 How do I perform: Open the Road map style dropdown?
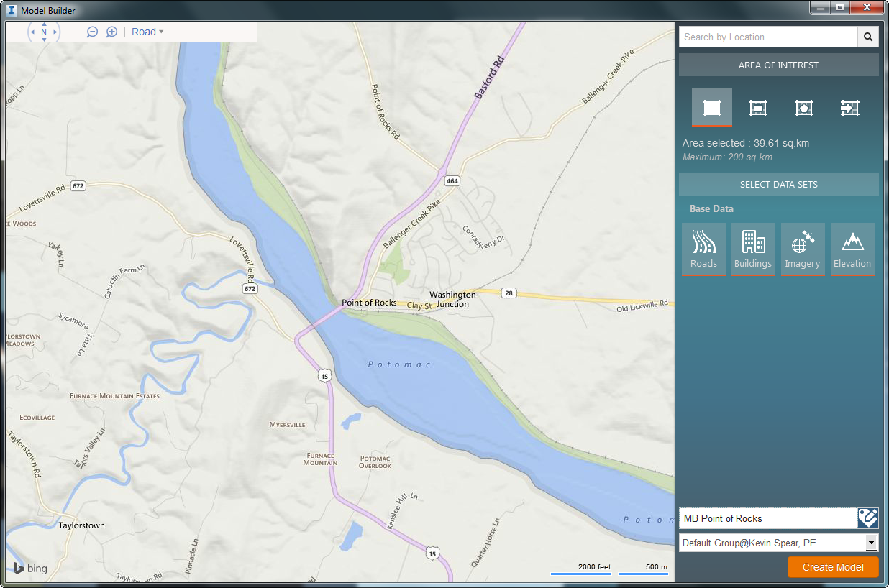[x=147, y=32]
